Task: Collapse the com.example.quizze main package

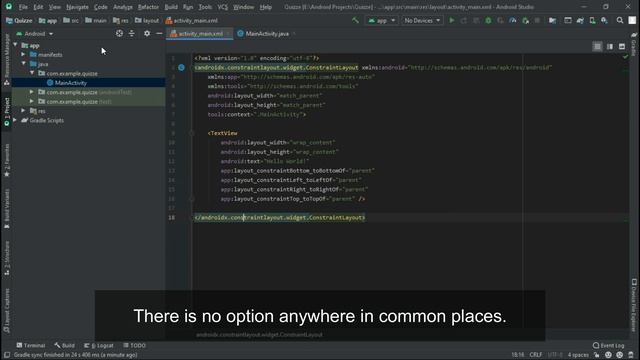Action: coord(32,73)
